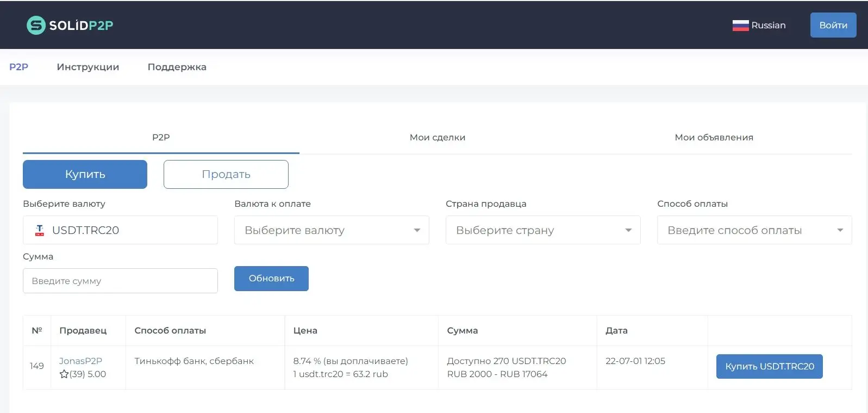Open the Поддержка menu item

pos(177,67)
